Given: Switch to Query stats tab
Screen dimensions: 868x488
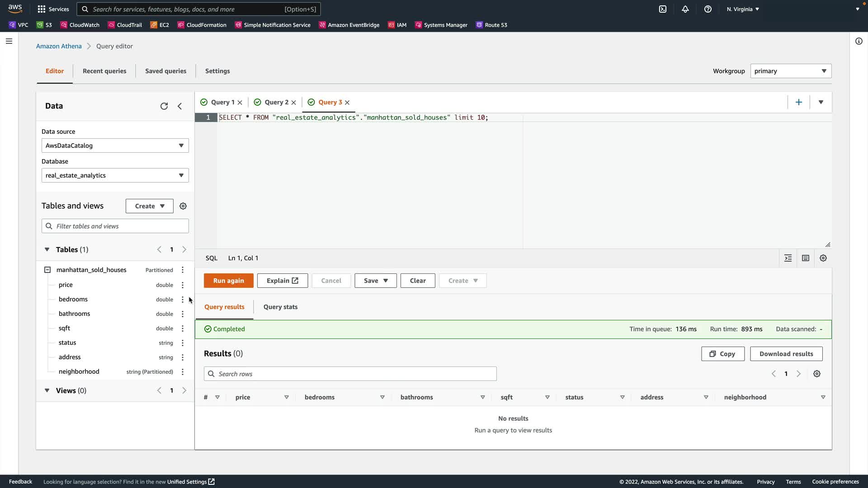Looking at the screenshot, I should 280,307.
